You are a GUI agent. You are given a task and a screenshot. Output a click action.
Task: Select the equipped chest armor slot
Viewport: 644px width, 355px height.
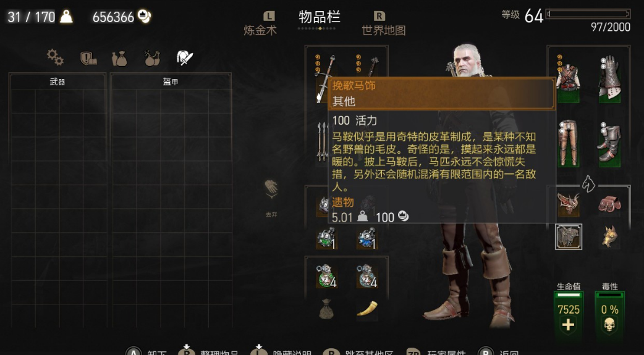coord(569,78)
